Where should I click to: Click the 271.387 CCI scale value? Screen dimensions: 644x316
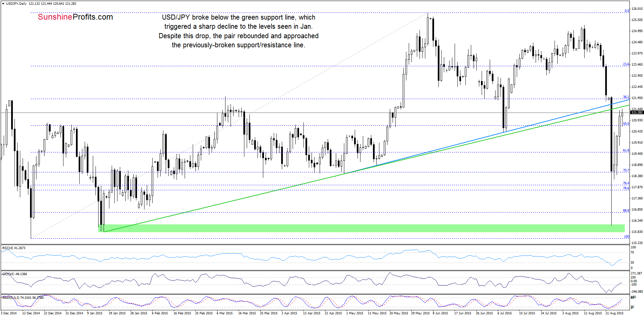point(636,273)
